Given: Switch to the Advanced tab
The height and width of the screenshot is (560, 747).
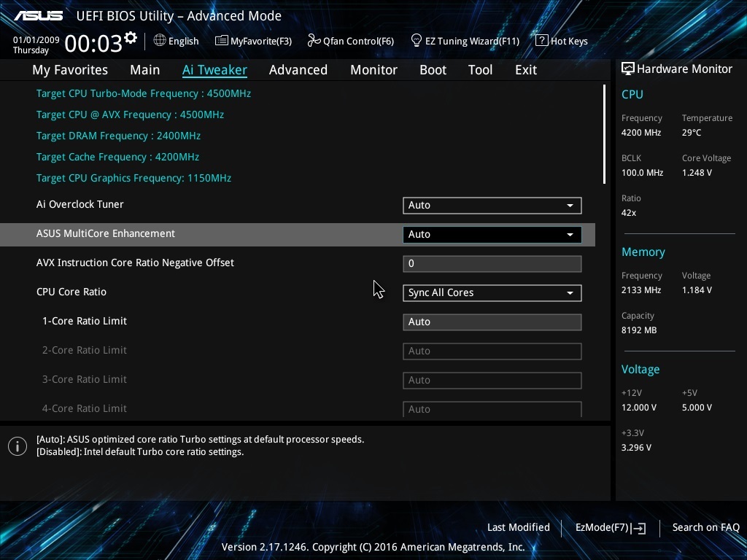Looking at the screenshot, I should click(298, 70).
